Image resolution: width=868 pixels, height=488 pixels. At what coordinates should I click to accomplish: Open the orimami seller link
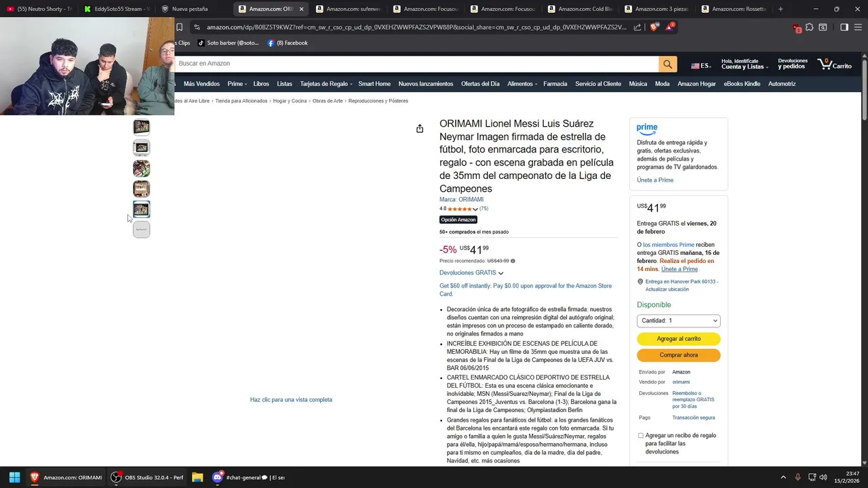[x=681, y=382]
